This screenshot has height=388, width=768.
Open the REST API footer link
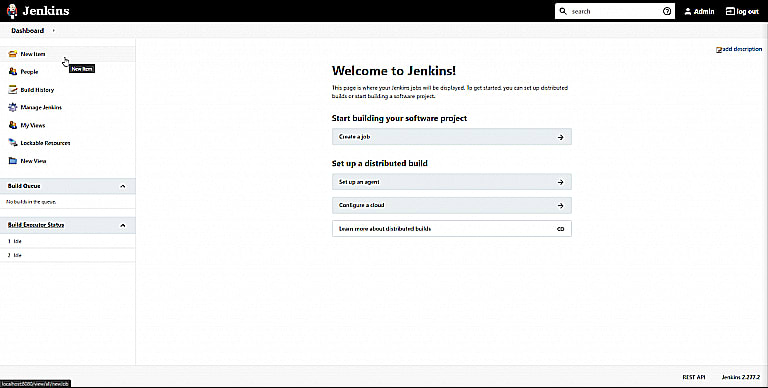tap(694, 377)
